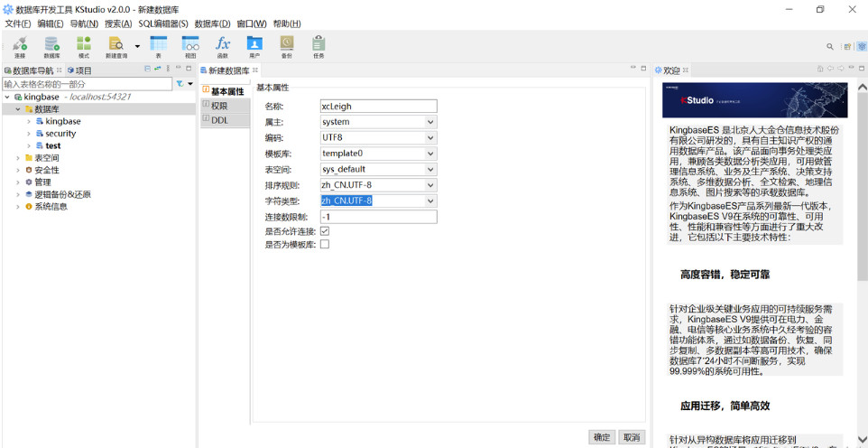Screen dimensions: 868x448
Task: Click the 连接数限制 field showing -1
Action: pos(379,217)
